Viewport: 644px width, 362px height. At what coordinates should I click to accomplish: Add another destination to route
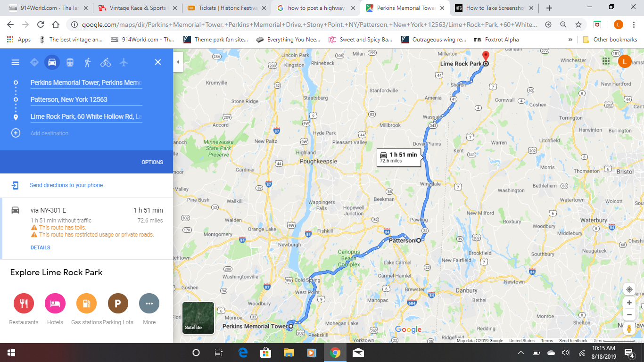(x=50, y=133)
